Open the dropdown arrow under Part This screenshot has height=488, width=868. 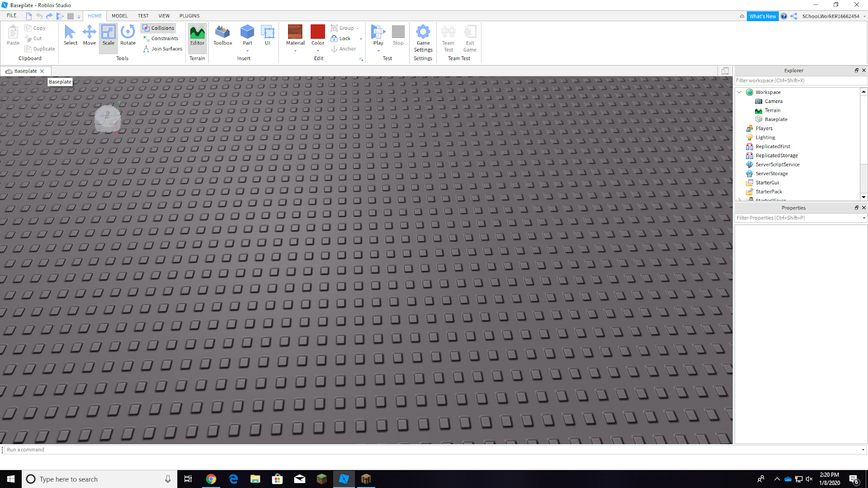(x=247, y=51)
